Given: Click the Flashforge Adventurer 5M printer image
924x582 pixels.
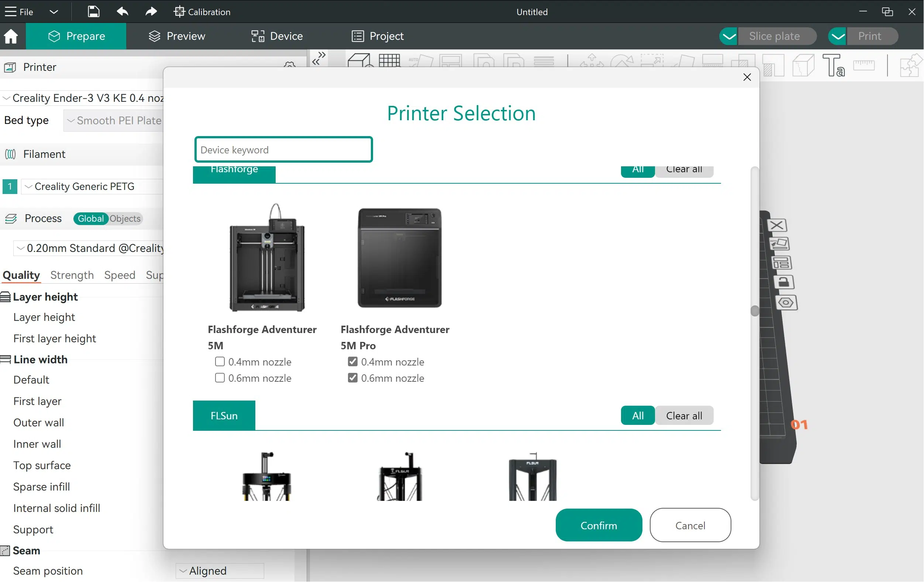Looking at the screenshot, I should [x=268, y=258].
